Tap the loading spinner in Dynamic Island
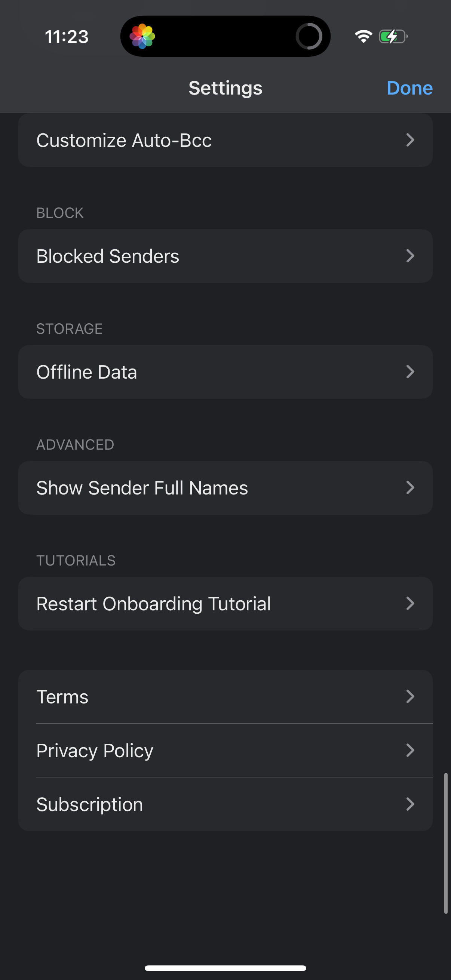The width and height of the screenshot is (451, 980). tap(309, 37)
